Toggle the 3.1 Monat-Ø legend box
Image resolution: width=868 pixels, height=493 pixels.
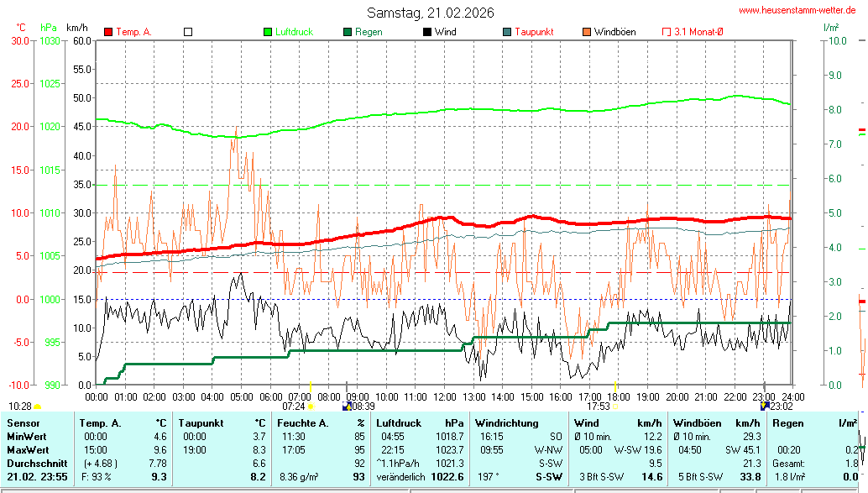[x=667, y=32]
